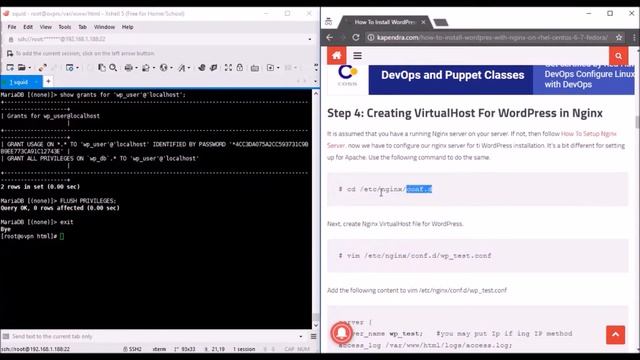The height and width of the screenshot is (360, 640).
Task: Expand the Print icon dropdown arrow
Action: [136, 68]
